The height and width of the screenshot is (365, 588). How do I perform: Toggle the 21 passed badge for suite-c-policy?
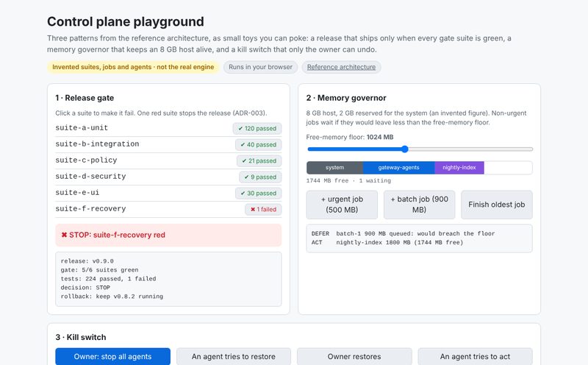(x=259, y=160)
